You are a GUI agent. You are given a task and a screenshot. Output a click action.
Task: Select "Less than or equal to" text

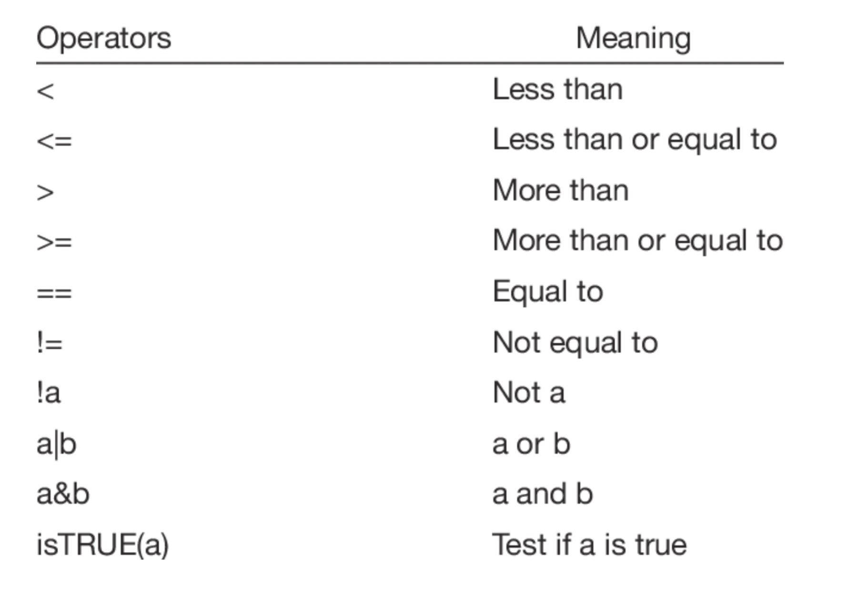click(x=635, y=140)
